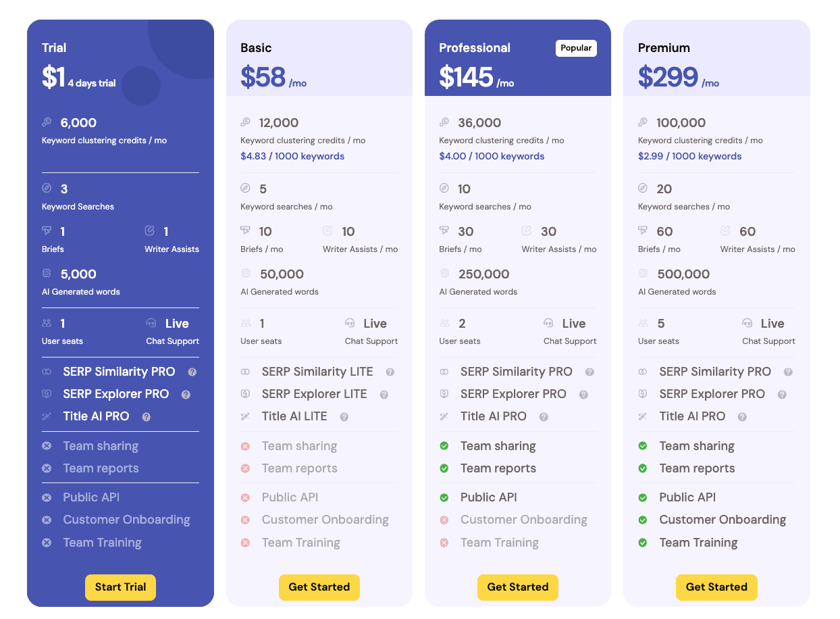840x619 pixels.
Task: Click green check next to Premium Public API
Action: [643, 497]
